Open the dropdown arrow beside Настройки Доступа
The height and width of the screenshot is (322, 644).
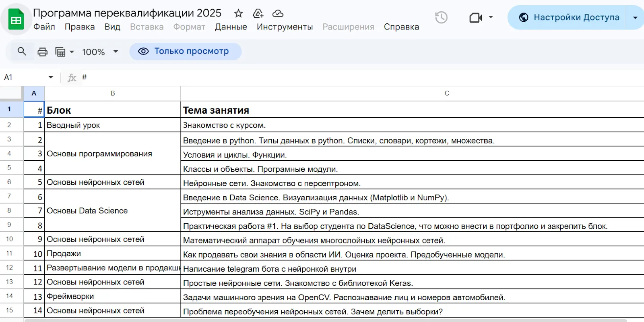pos(635,17)
